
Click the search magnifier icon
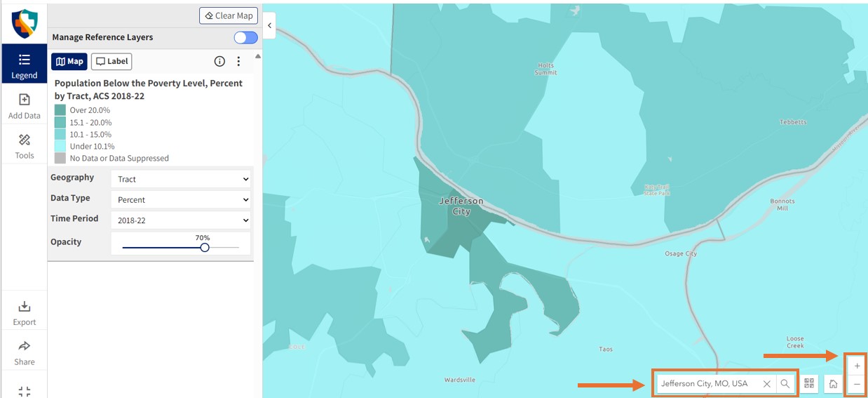click(785, 384)
